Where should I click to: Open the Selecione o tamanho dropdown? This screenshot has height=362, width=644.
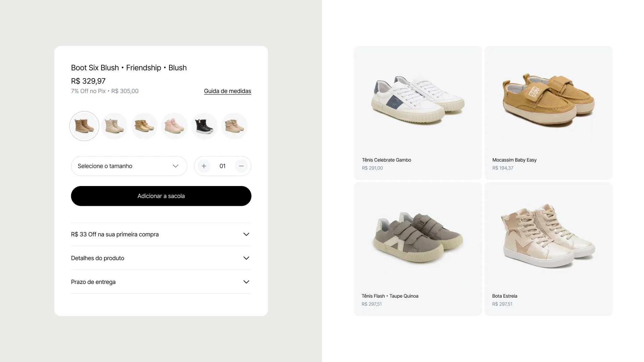[x=129, y=166]
